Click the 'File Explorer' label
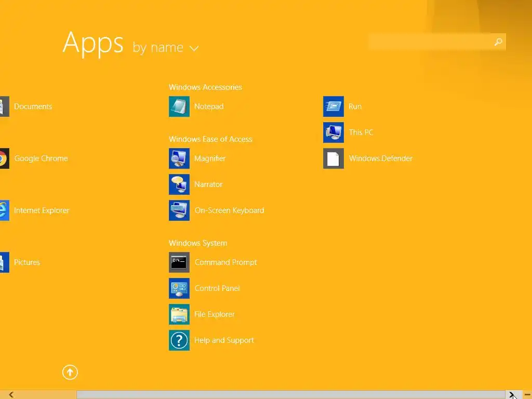The image size is (532, 399). coord(215,314)
